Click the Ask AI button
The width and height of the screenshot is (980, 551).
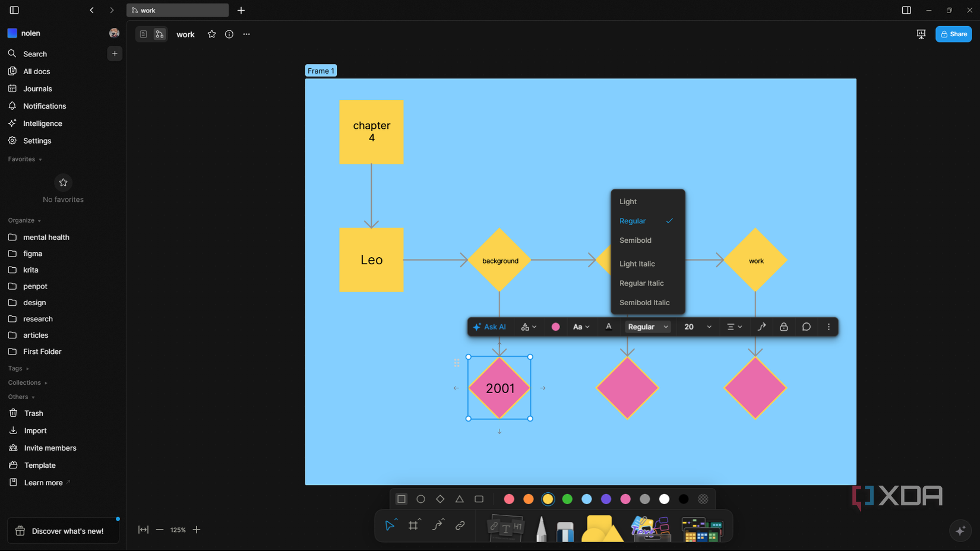[489, 327]
